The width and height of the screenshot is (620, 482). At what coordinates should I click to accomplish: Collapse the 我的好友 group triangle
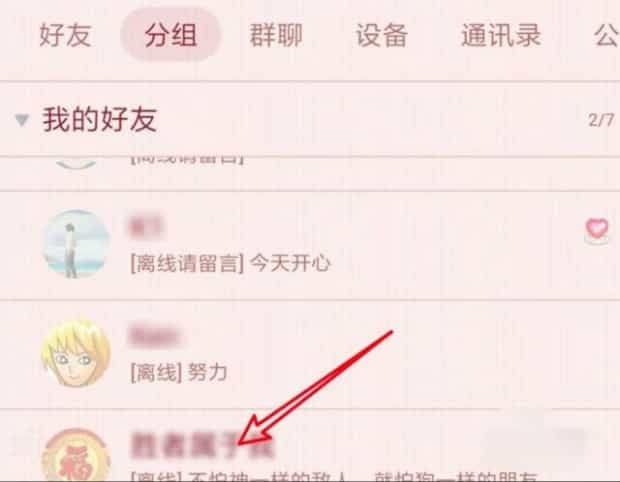(22, 119)
